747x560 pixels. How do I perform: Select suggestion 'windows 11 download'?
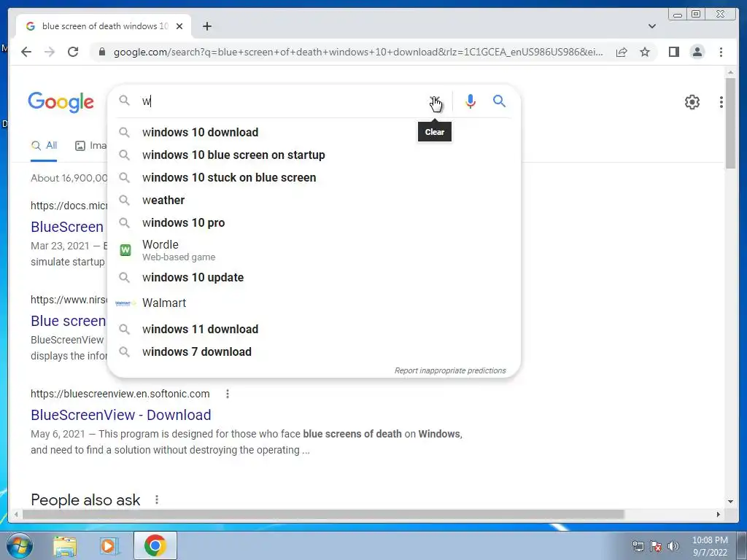point(314,329)
